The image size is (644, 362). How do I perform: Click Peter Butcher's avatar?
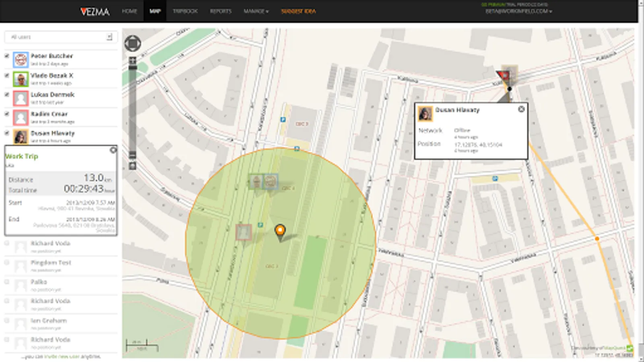[21, 60]
